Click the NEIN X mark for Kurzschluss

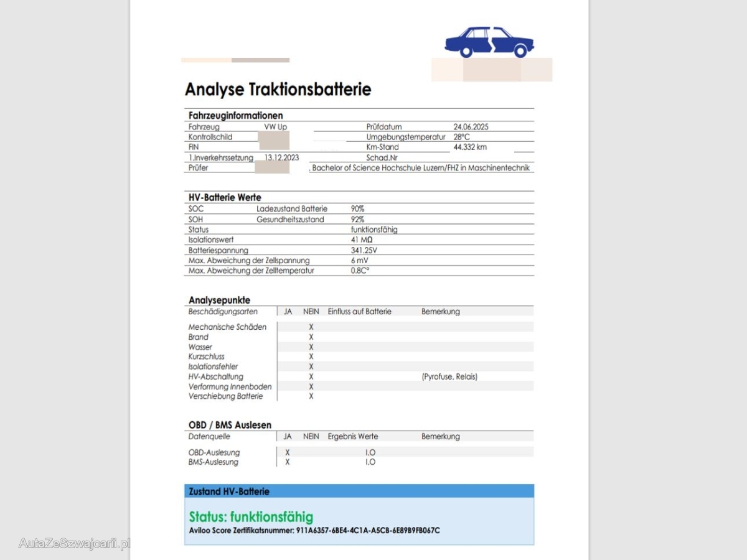point(311,357)
